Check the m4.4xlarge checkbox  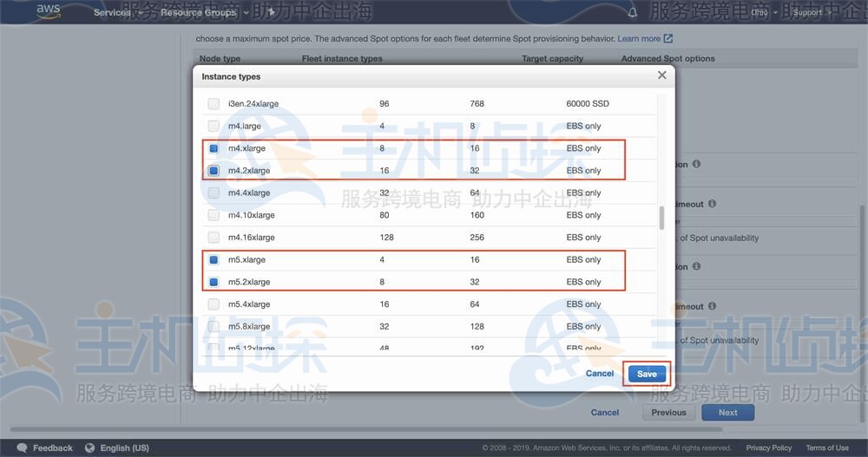[x=214, y=193]
